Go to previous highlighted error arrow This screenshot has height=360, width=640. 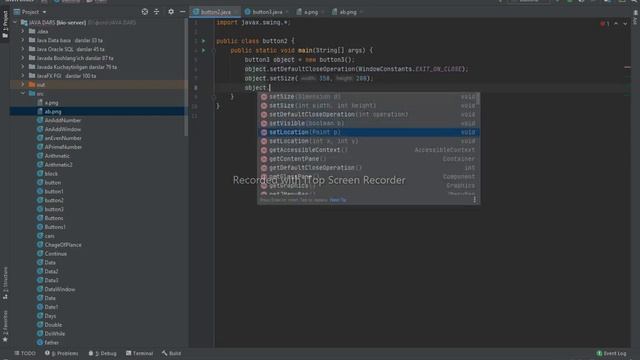(616, 24)
